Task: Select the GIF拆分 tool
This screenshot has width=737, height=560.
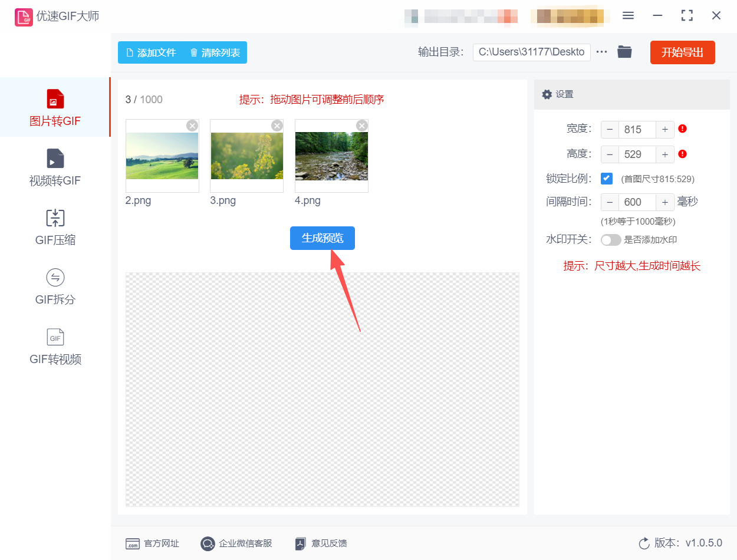Action: coord(55,286)
